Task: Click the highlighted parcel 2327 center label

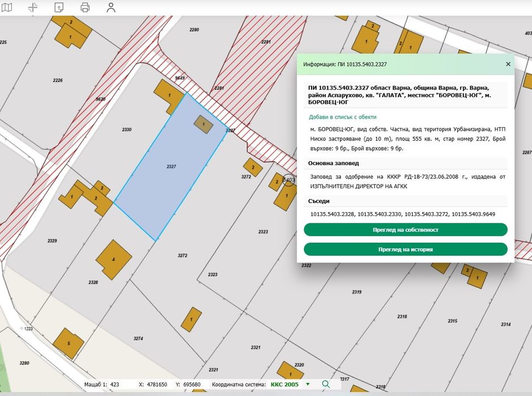Action: point(171,166)
